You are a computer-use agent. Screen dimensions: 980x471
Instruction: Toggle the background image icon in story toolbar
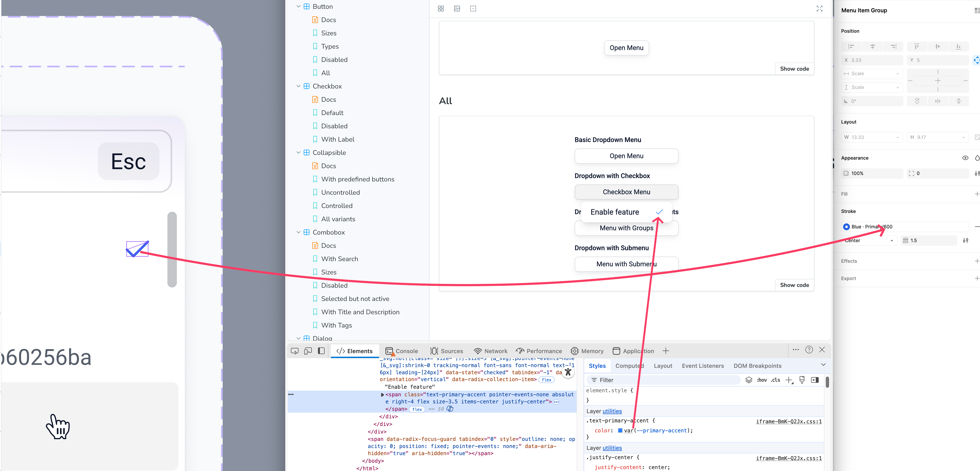point(457,9)
